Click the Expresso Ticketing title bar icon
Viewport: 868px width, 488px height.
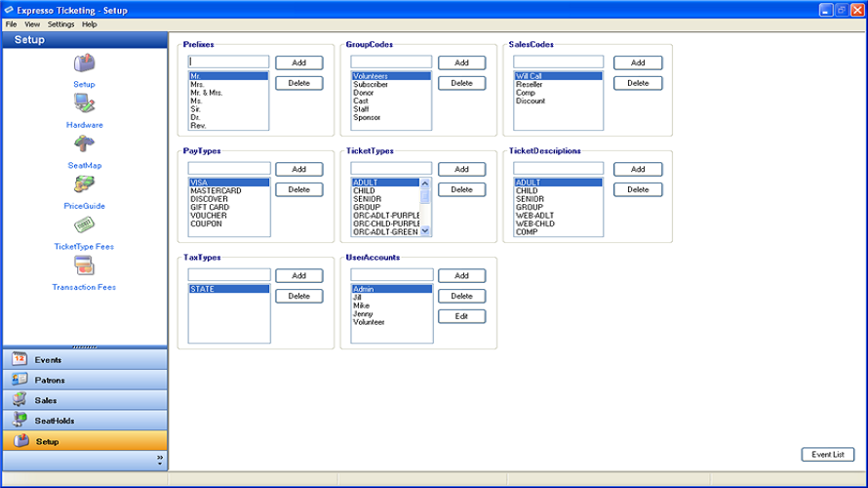point(9,10)
